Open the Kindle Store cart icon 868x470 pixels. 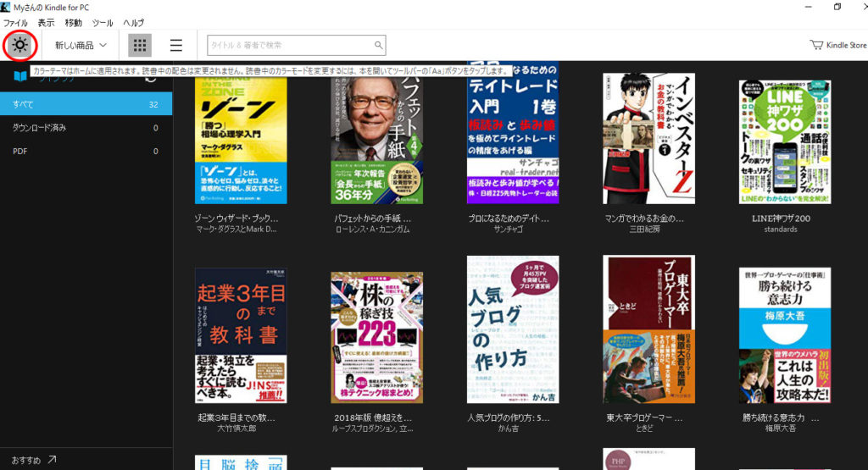coord(816,45)
